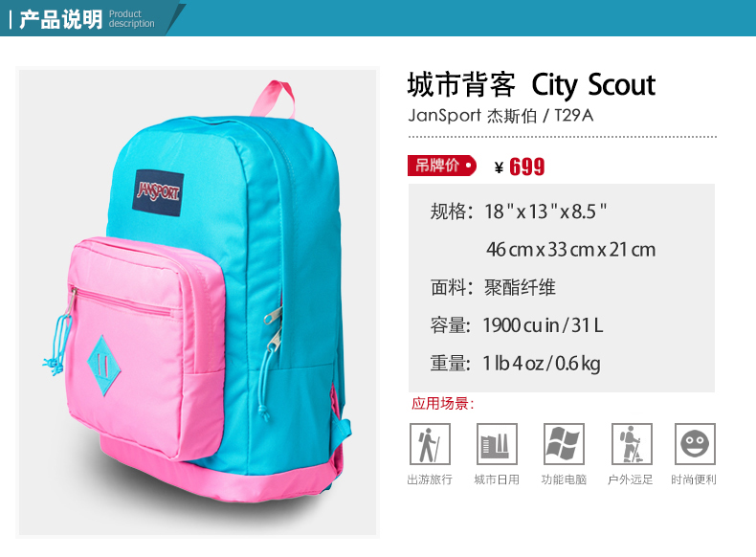Screen dimensions: 756x557
Task: Click the 出游旅行 label text
Action: pyautogui.click(x=430, y=479)
